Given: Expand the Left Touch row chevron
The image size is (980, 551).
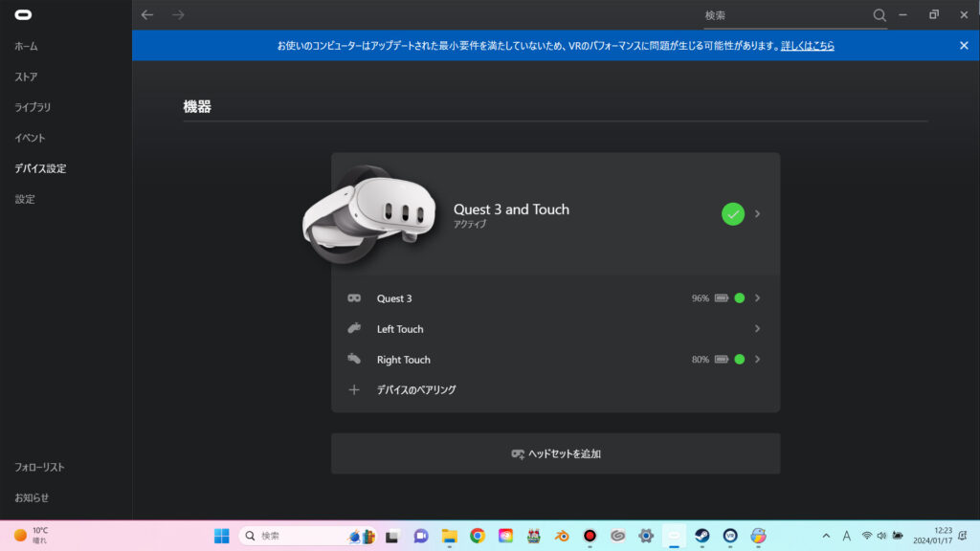Looking at the screenshot, I should pos(757,329).
